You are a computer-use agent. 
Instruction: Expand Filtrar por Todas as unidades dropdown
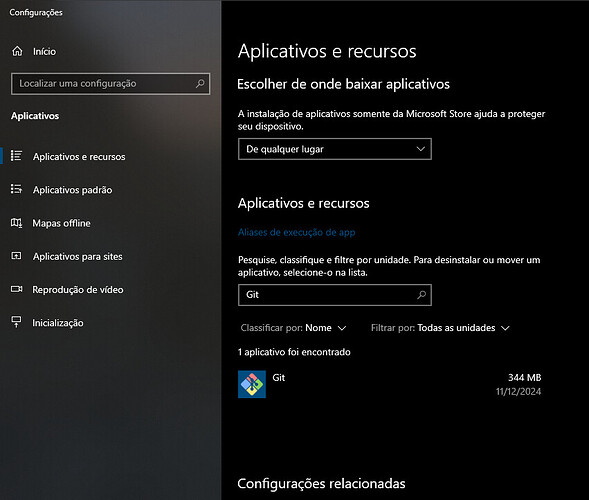coord(440,328)
